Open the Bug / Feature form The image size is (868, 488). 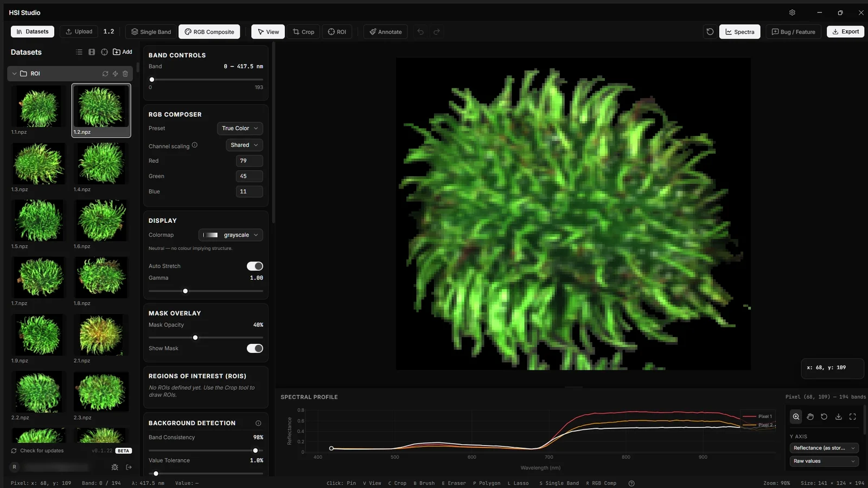pos(793,32)
